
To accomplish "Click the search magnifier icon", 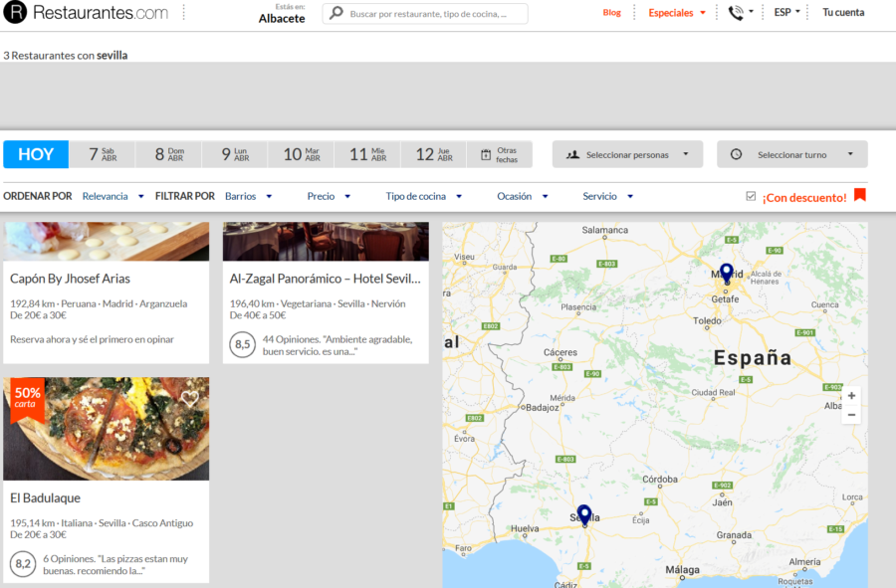I will pyautogui.click(x=336, y=13).
